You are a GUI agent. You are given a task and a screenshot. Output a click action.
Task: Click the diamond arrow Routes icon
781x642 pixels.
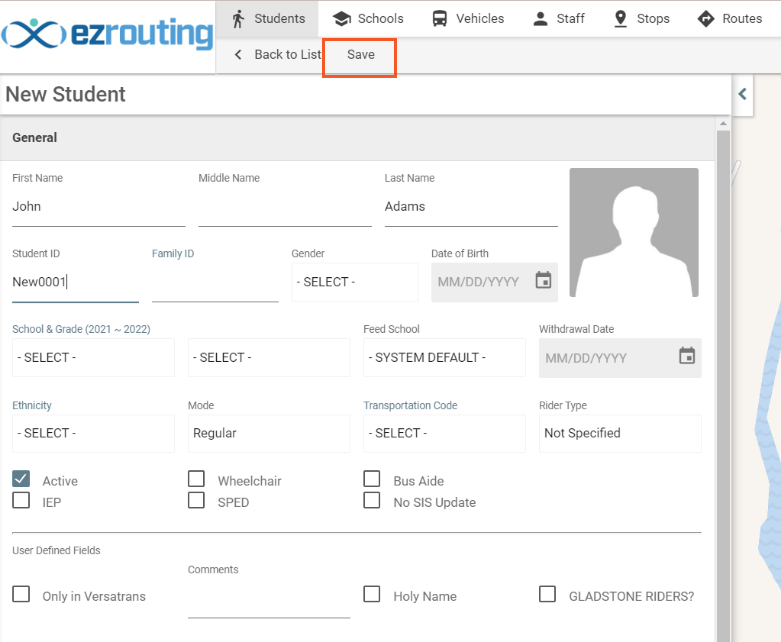[706, 19]
